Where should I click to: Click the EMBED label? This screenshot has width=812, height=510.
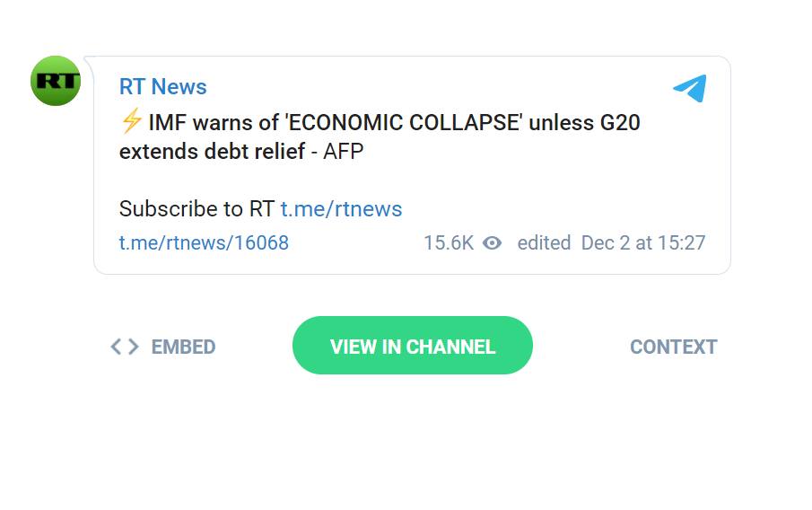point(183,347)
